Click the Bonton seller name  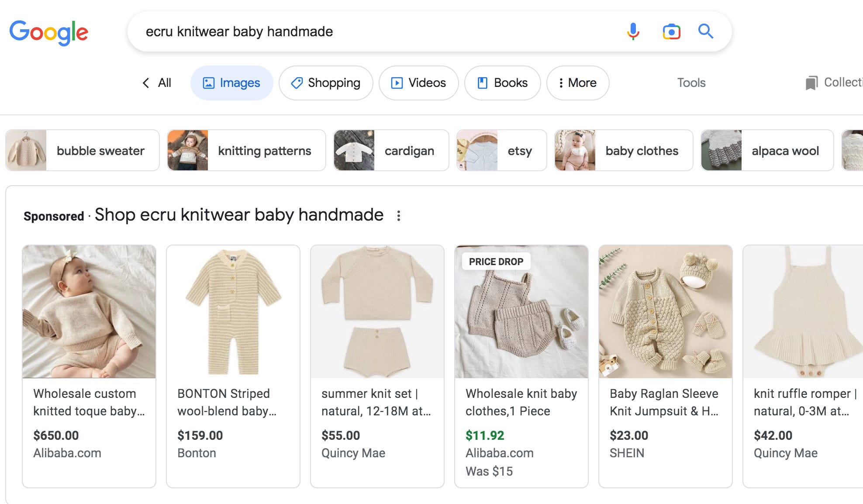pos(197,453)
